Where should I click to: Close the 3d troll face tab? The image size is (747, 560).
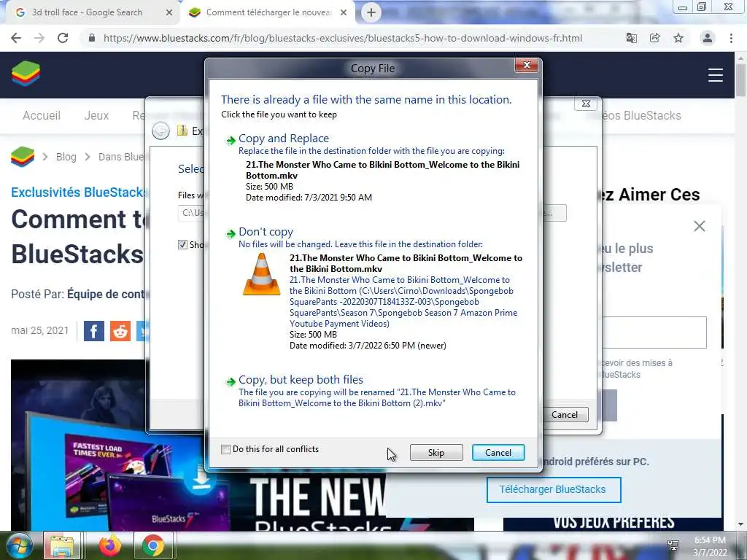click(169, 13)
